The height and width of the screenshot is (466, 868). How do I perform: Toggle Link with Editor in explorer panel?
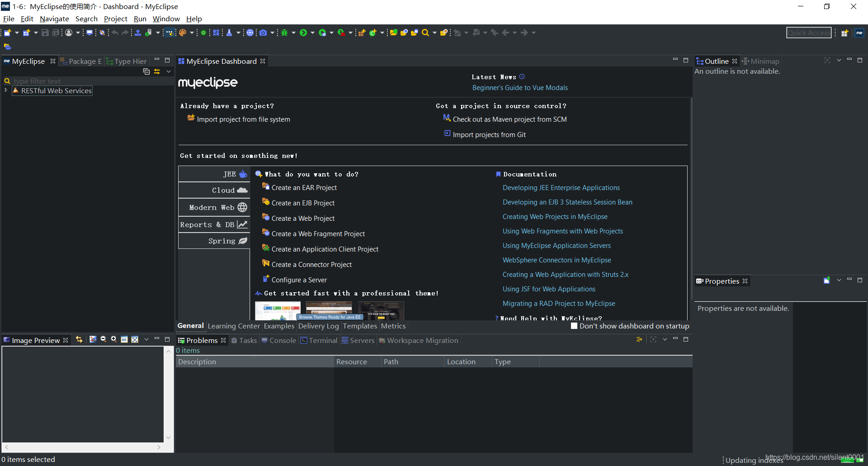(157, 71)
